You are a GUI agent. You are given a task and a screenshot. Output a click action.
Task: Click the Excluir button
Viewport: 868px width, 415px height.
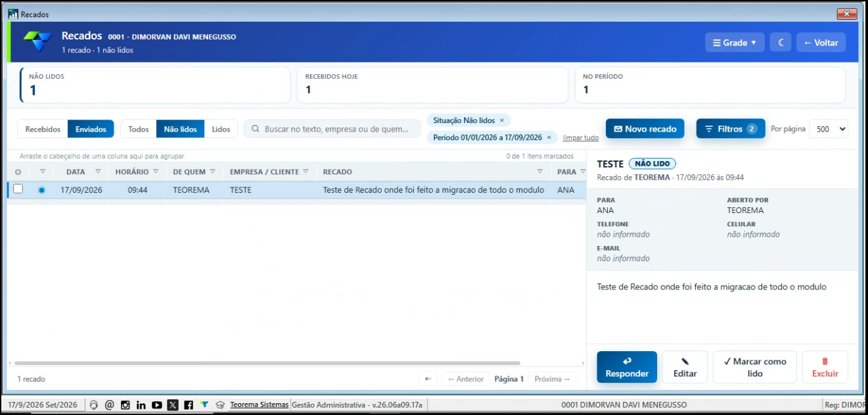[x=825, y=367]
